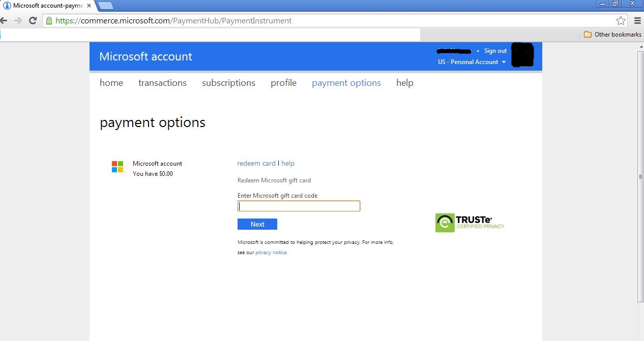Click the redeem card link
Viewport: 644px width, 341px height.
pos(256,164)
